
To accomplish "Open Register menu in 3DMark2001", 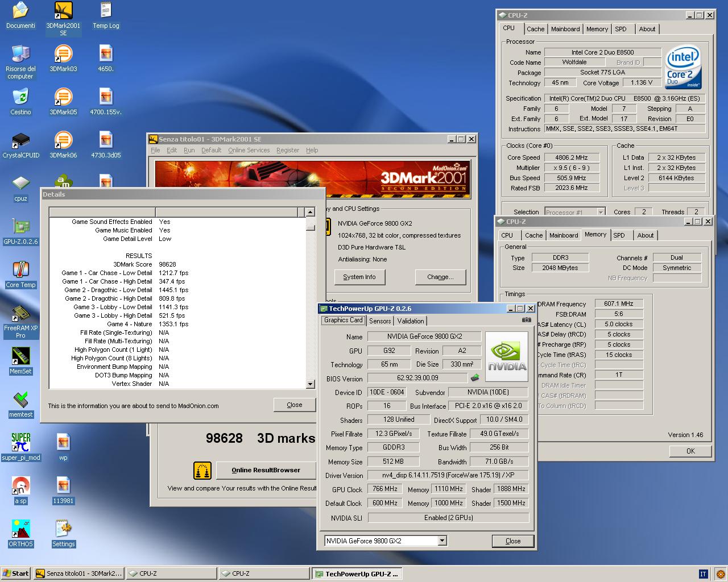I will [x=287, y=150].
